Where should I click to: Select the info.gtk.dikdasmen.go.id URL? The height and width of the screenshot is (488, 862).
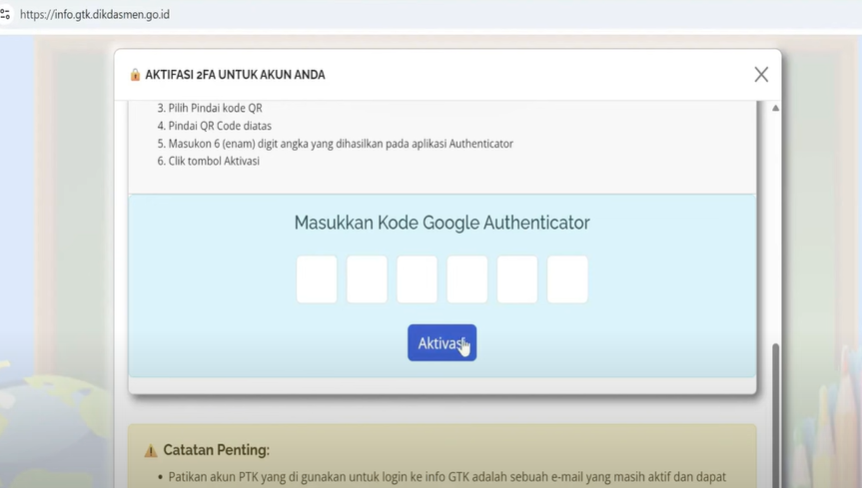[95, 14]
